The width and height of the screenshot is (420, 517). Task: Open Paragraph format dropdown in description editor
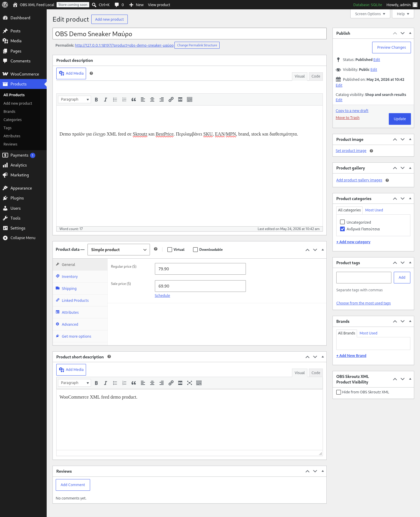[74, 99]
